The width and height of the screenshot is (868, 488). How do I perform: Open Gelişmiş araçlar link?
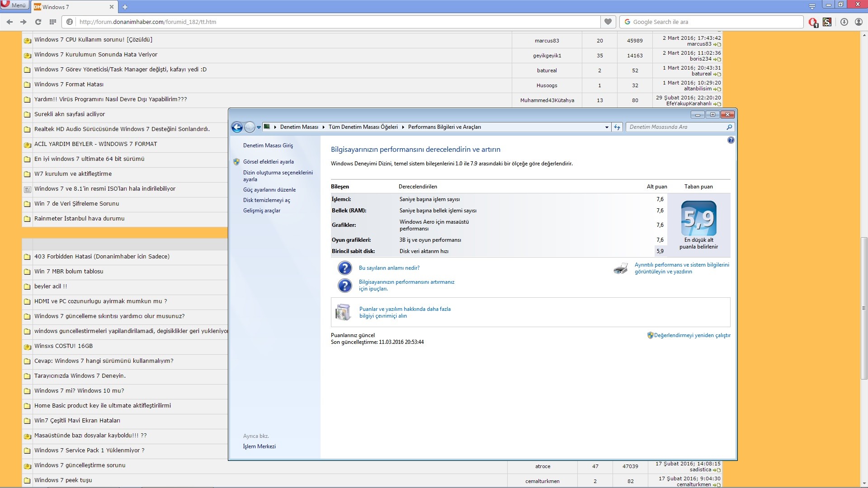tap(262, 211)
